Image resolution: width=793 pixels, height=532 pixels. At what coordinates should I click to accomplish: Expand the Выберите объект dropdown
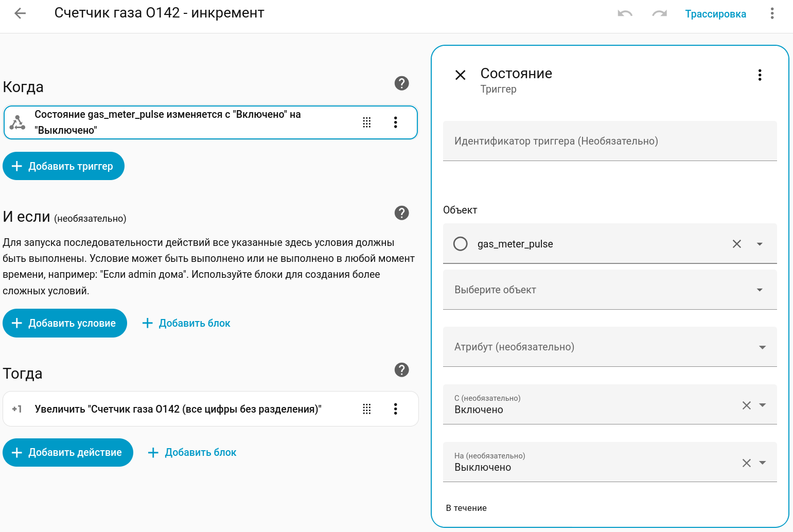760,290
